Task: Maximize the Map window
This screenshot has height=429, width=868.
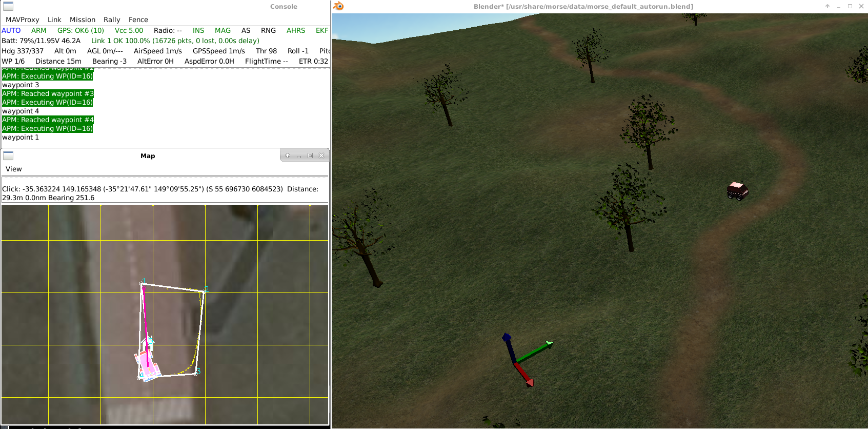Action: point(310,155)
